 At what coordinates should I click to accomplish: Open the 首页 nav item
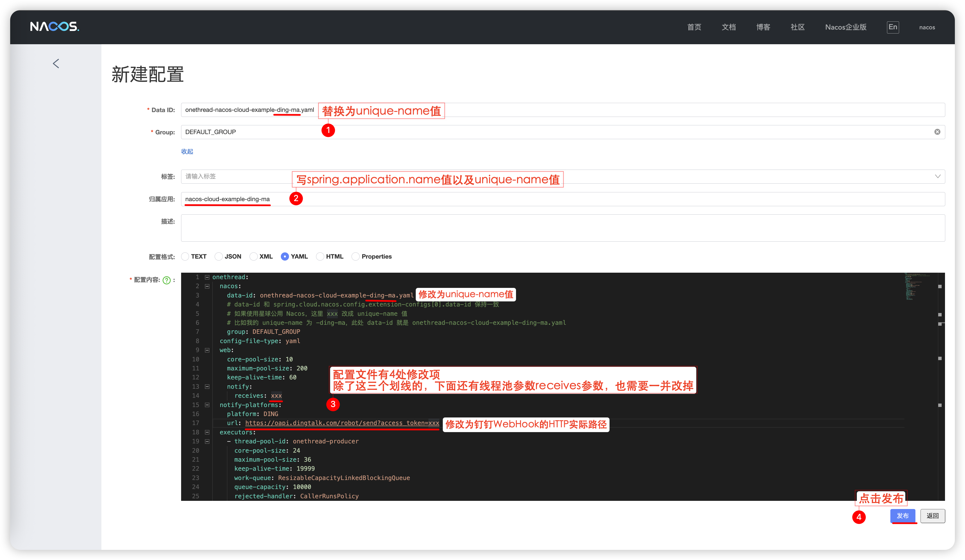[694, 27]
